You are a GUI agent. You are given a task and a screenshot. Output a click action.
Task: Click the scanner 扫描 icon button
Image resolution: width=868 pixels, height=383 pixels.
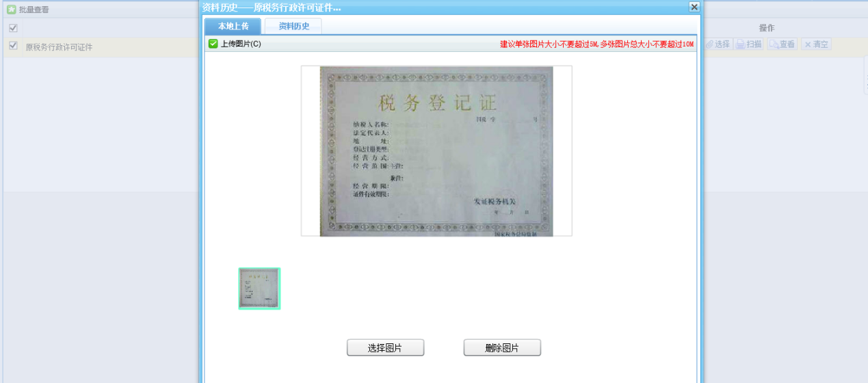(x=740, y=44)
